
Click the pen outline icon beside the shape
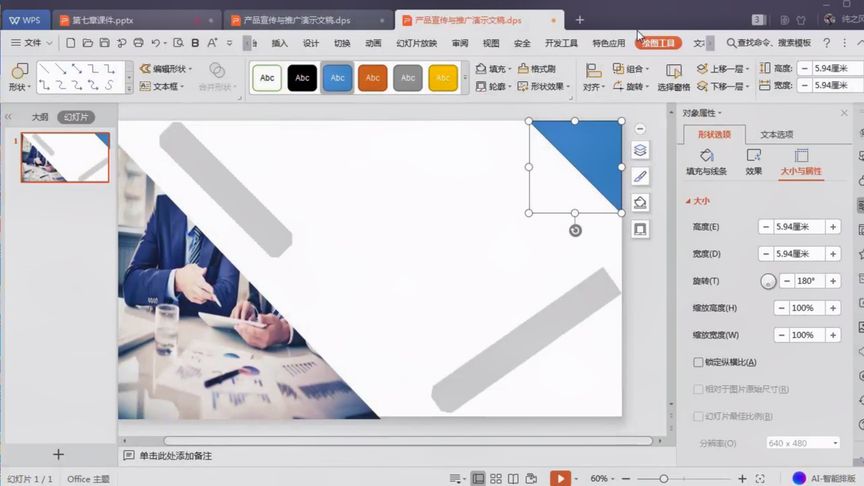(640, 176)
